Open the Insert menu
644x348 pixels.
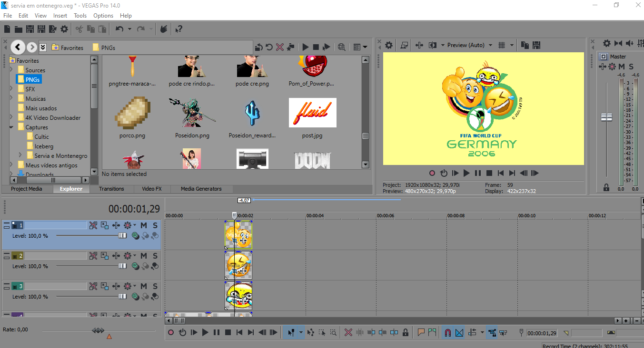click(60, 16)
